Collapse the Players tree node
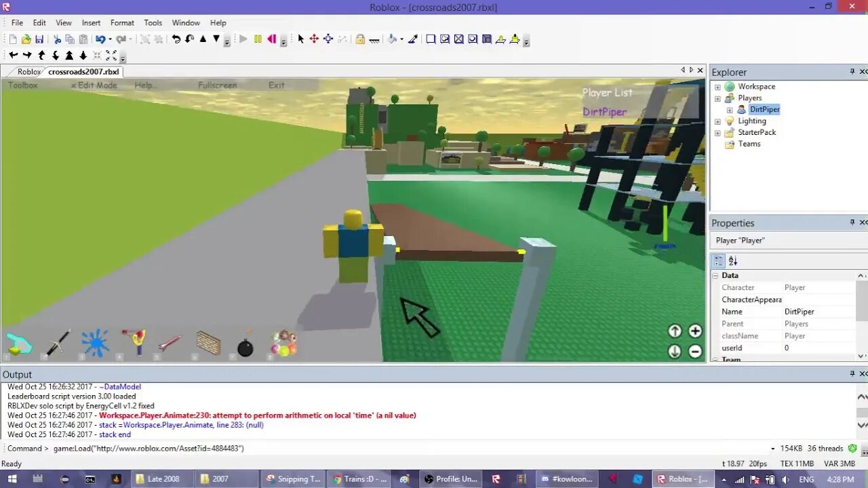The height and width of the screenshot is (488, 868). pos(717,98)
